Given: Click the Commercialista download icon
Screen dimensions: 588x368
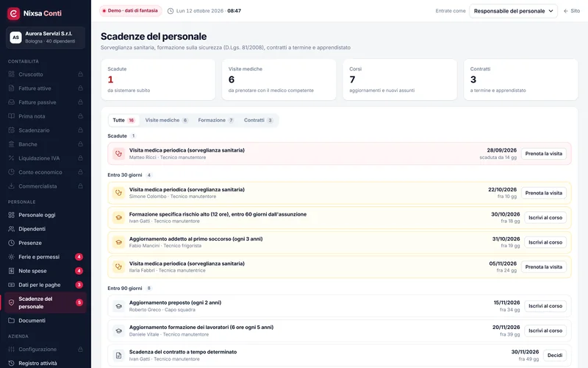Looking at the screenshot, I should pos(11,186).
